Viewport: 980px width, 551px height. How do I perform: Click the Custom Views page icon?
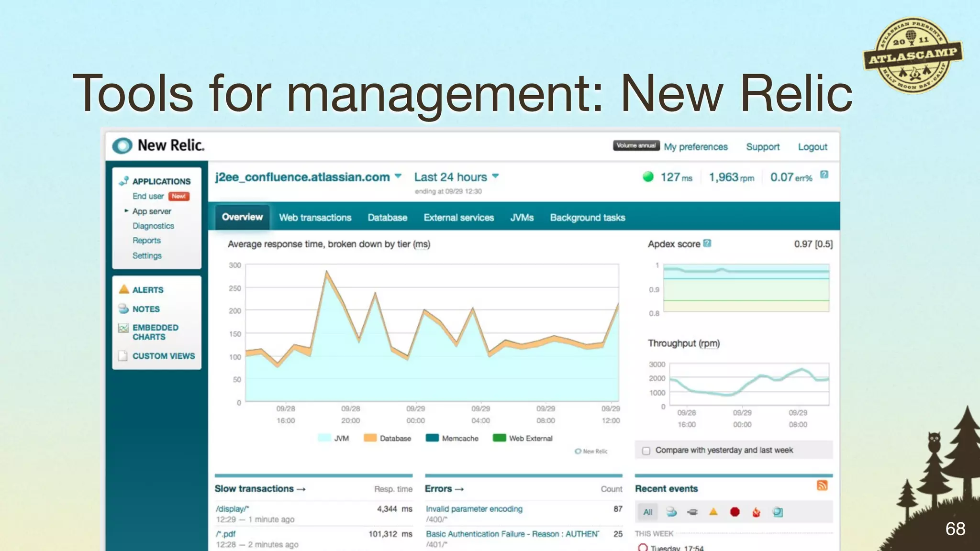pyautogui.click(x=123, y=356)
